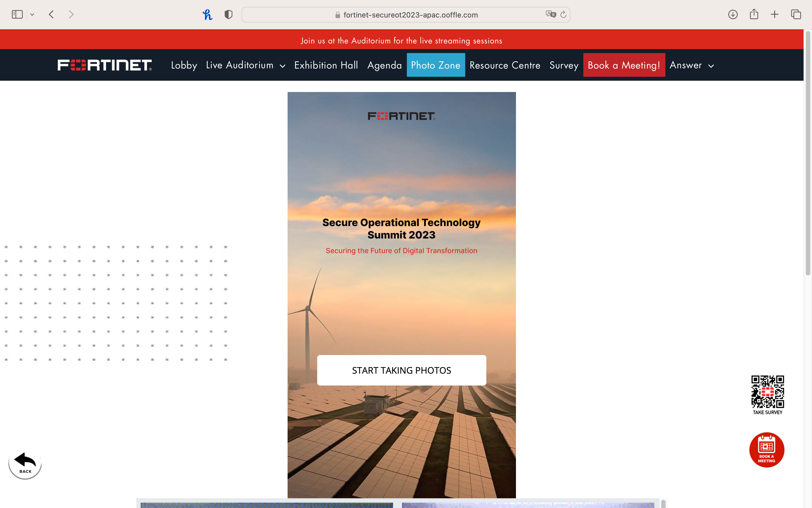The height and width of the screenshot is (508, 812).
Task: Click START TAKING PHOTOS button
Action: [x=401, y=370]
